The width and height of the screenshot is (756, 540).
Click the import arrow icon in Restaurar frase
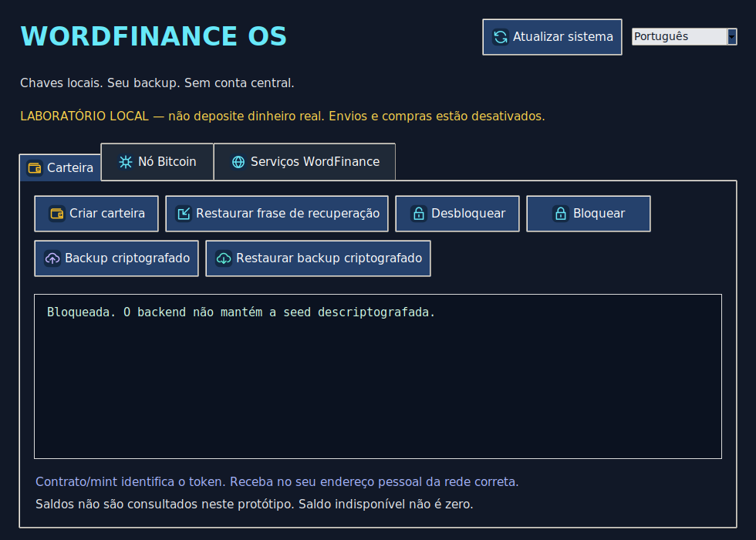coord(184,214)
